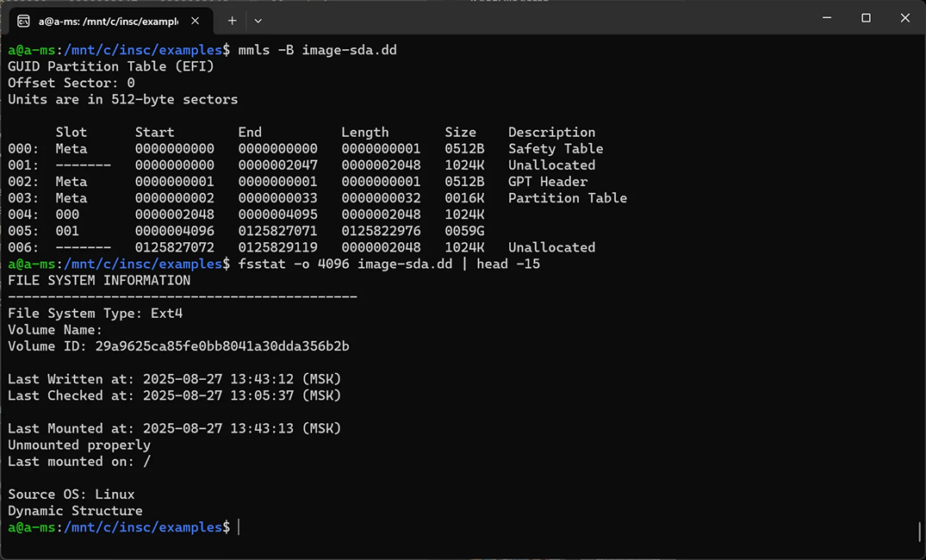Click length value 0125822976

pyautogui.click(x=381, y=231)
